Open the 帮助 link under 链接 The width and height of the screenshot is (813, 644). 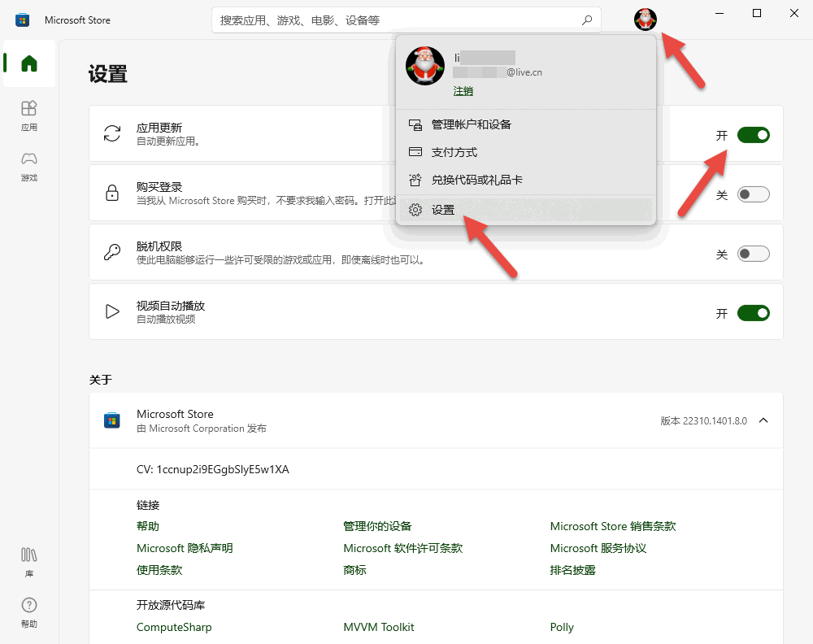click(148, 526)
